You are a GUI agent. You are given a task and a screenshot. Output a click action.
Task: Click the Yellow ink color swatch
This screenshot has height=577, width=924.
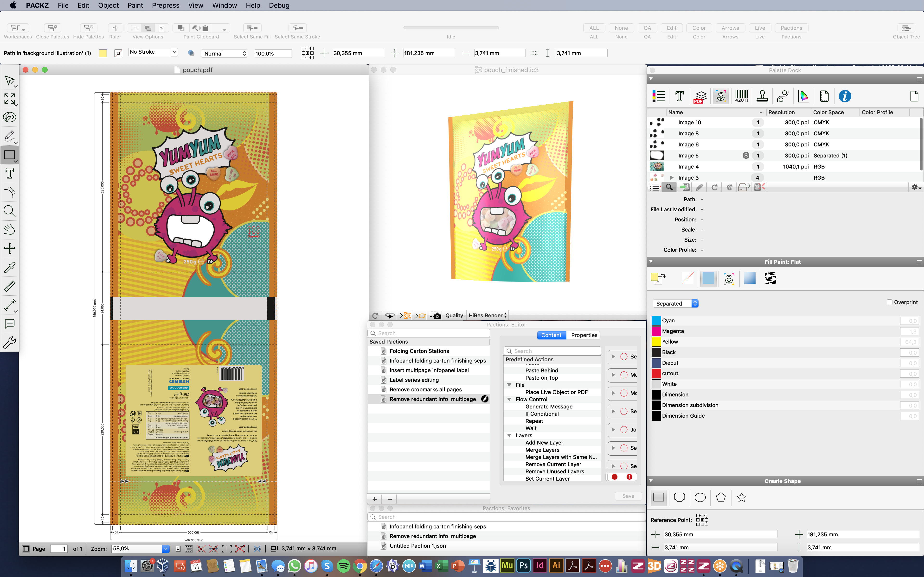pyautogui.click(x=656, y=342)
